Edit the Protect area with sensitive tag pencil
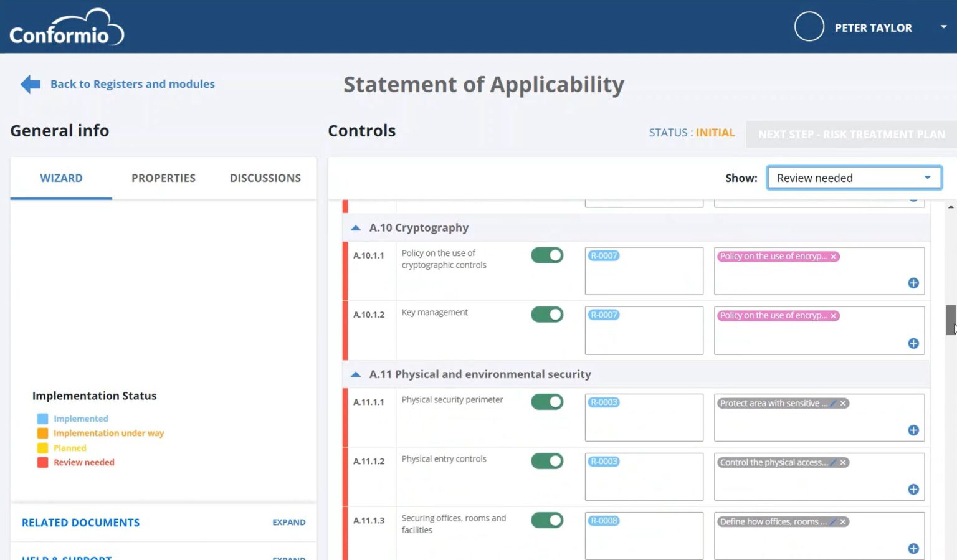The width and height of the screenshot is (957, 560). tap(833, 403)
